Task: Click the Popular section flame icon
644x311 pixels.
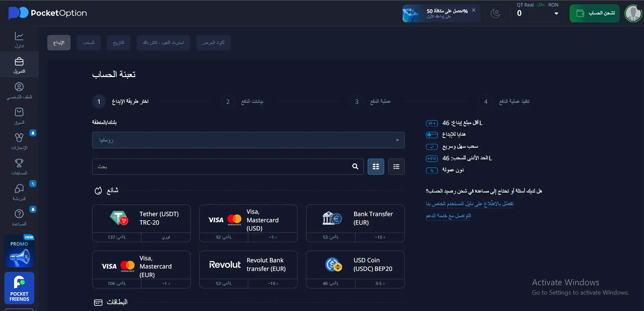Action: coord(98,191)
